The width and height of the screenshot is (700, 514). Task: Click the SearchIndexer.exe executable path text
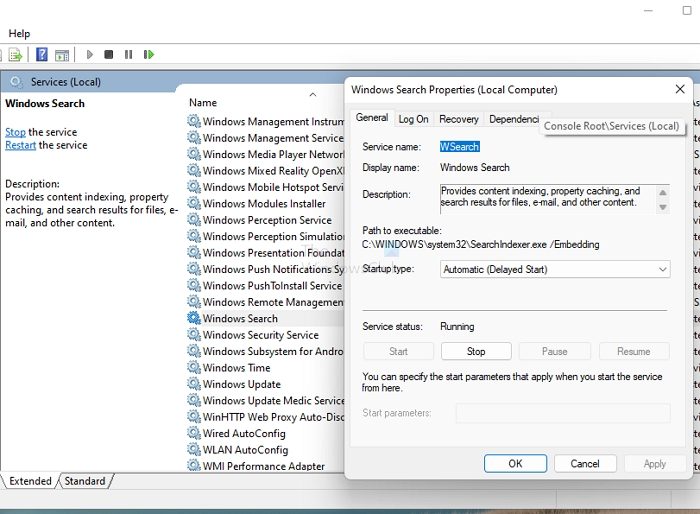pos(480,244)
